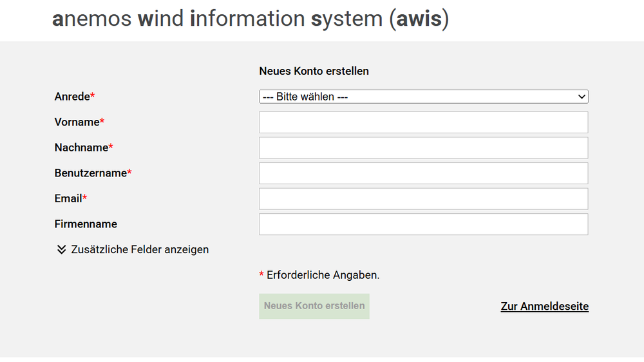The height and width of the screenshot is (362, 644).
Task: Click the Neues Konto erstellen button
Action: 314,306
